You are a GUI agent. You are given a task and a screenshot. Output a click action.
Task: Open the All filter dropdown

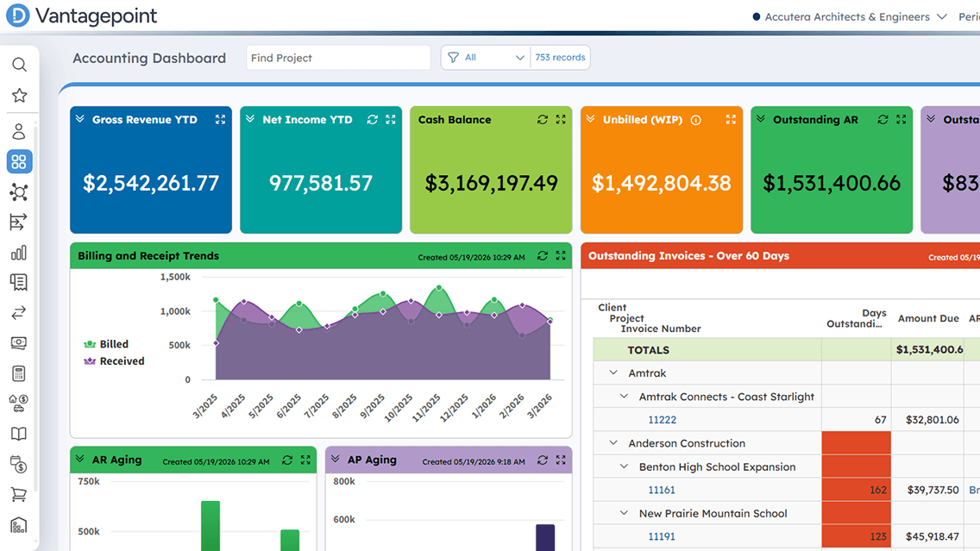486,58
